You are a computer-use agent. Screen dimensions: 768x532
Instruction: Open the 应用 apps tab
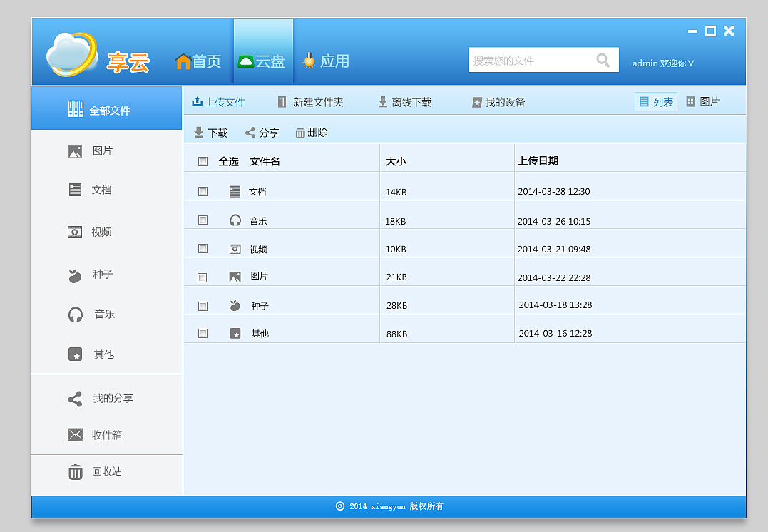click(326, 61)
